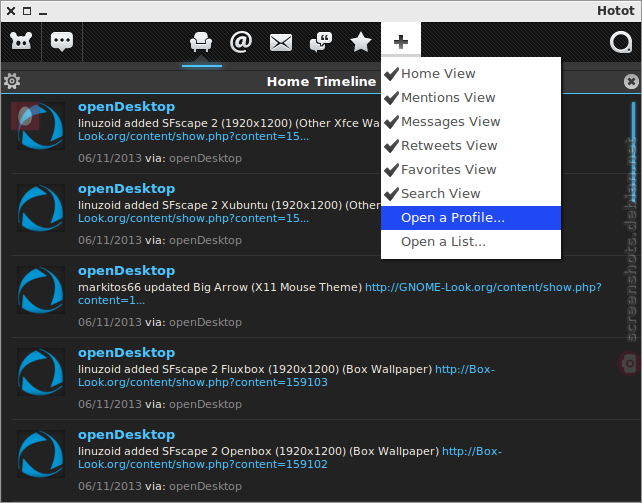The width and height of the screenshot is (642, 503).
Task: Click avatar of the SFscape 2 Openbox tweet
Action: click(41, 454)
